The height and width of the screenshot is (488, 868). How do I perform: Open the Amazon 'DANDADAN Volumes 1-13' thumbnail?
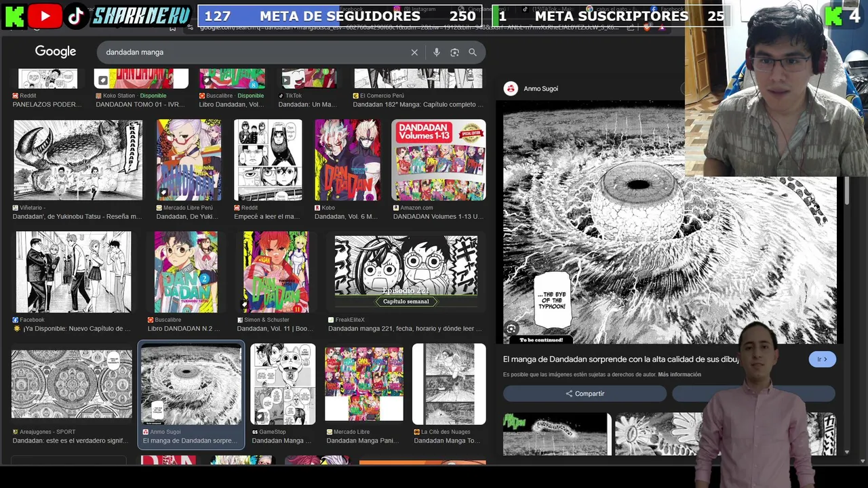pos(439,160)
